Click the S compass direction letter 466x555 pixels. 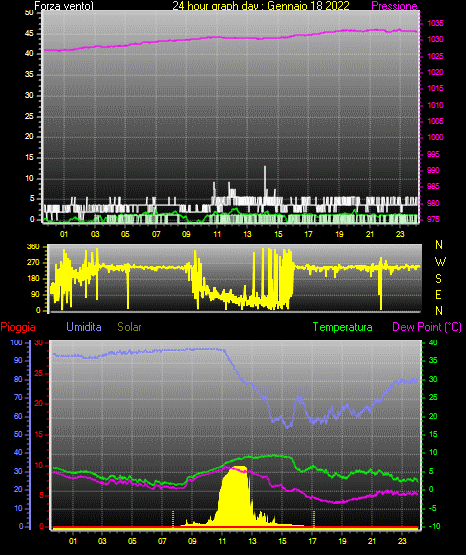[x=438, y=279]
